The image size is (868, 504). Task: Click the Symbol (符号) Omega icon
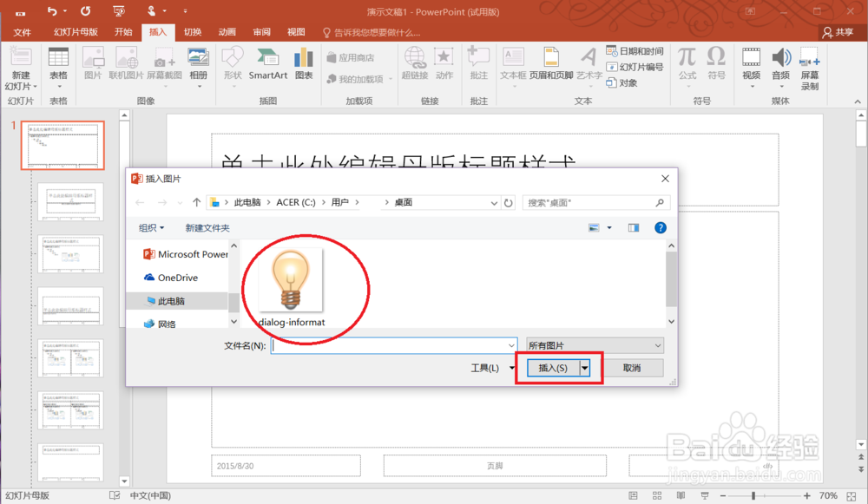716,57
